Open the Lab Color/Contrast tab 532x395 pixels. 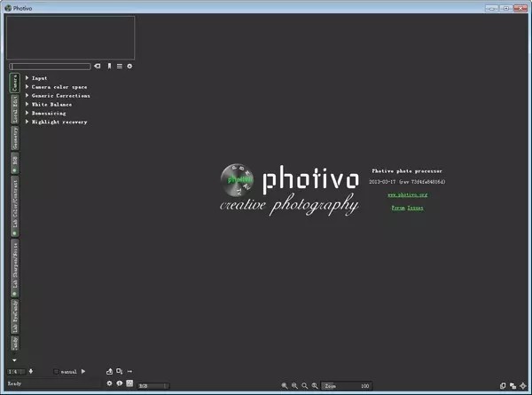tap(14, 207)
